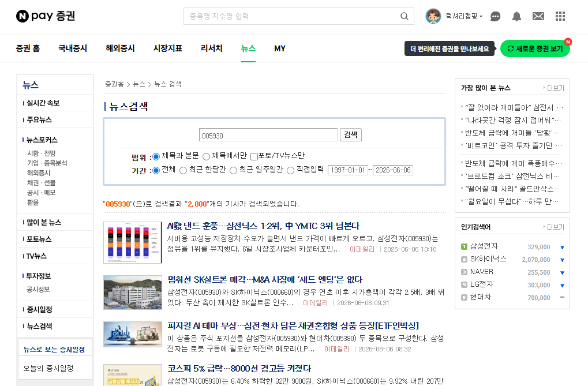Viewport: 588px width, 386px height.
Task: Click the news search field containing 005930
Action: click(x=268, y=135)
